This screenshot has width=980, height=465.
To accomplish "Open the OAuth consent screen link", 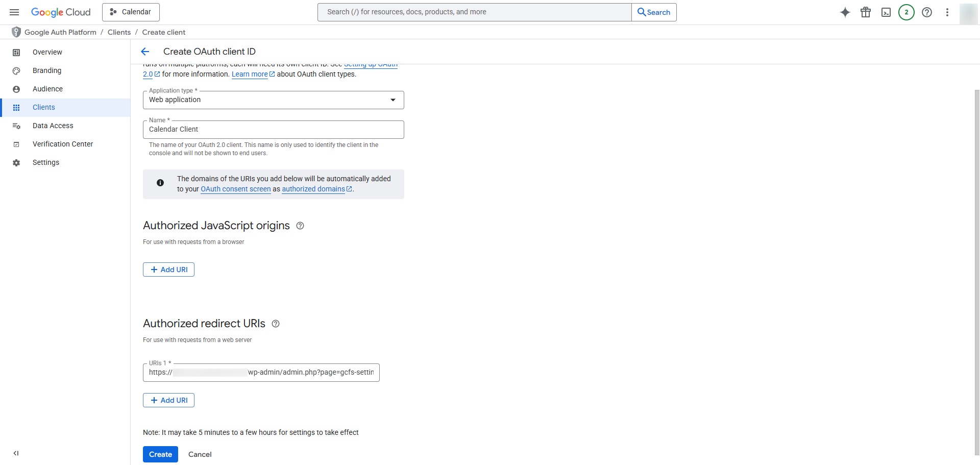I will [236, 189].
